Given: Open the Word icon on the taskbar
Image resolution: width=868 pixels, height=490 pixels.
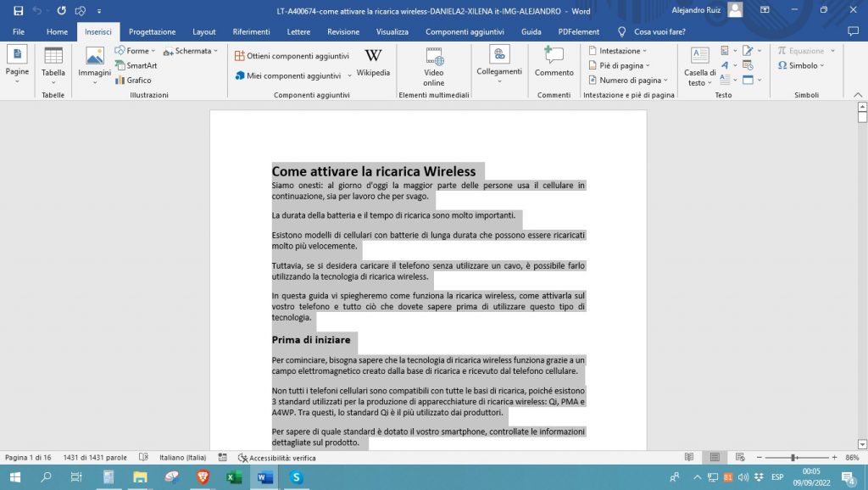Looking at the screenshot, I should tap(264, 476).
